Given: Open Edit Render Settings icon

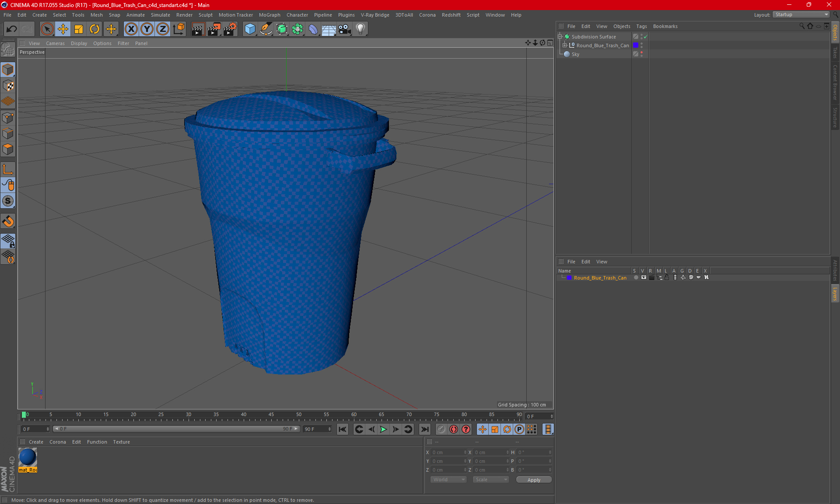Looking at the screenshot, I should tap(230, 29).
